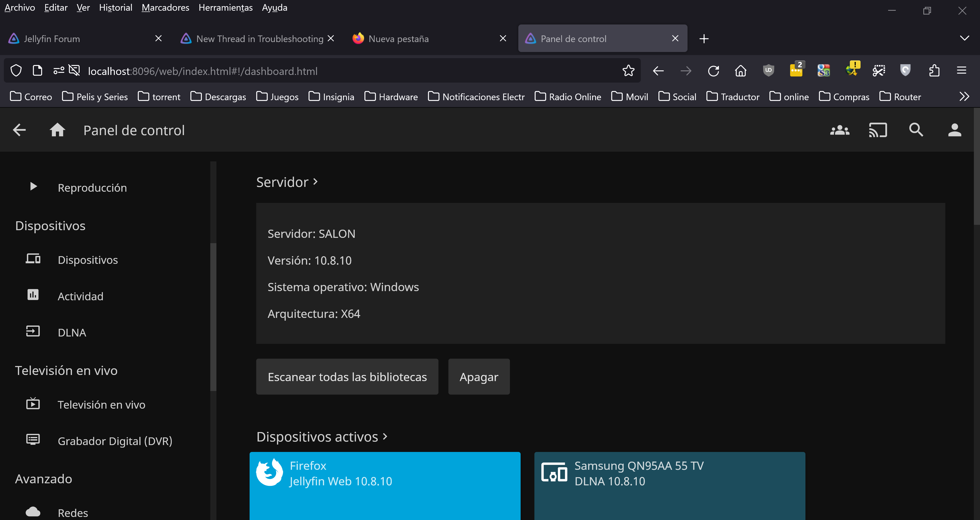The width and height of the screenshot is (980, 520).
Task: Click the Jellyfin home icon
Action: tap(57, 130)
